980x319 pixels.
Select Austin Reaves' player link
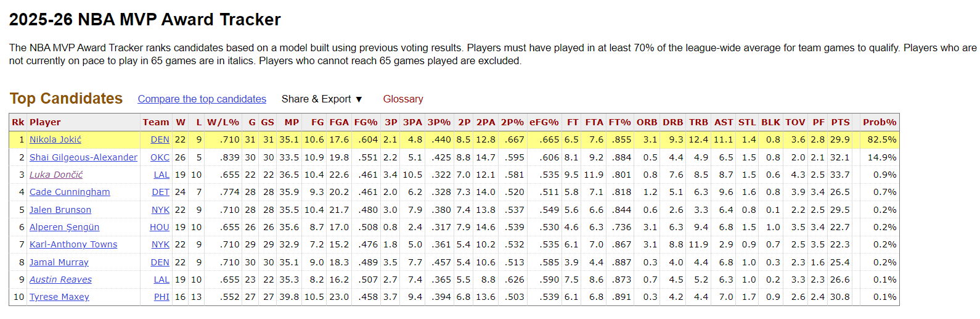click(60, 280)
